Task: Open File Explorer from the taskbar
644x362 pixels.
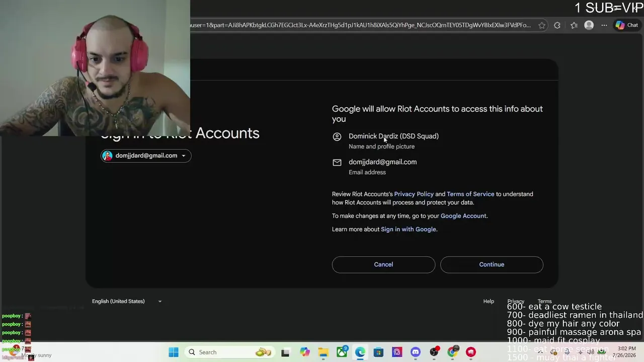Action: tap(323, 352)
